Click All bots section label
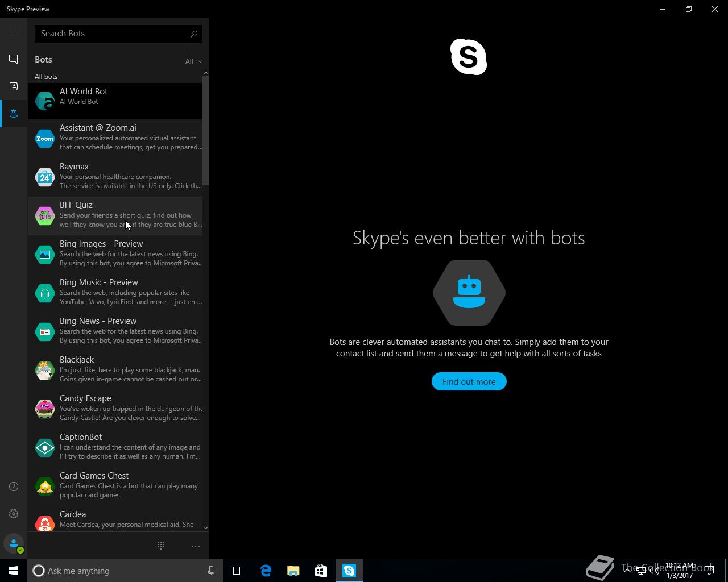 pyautogui.click(x=46, y=77)
